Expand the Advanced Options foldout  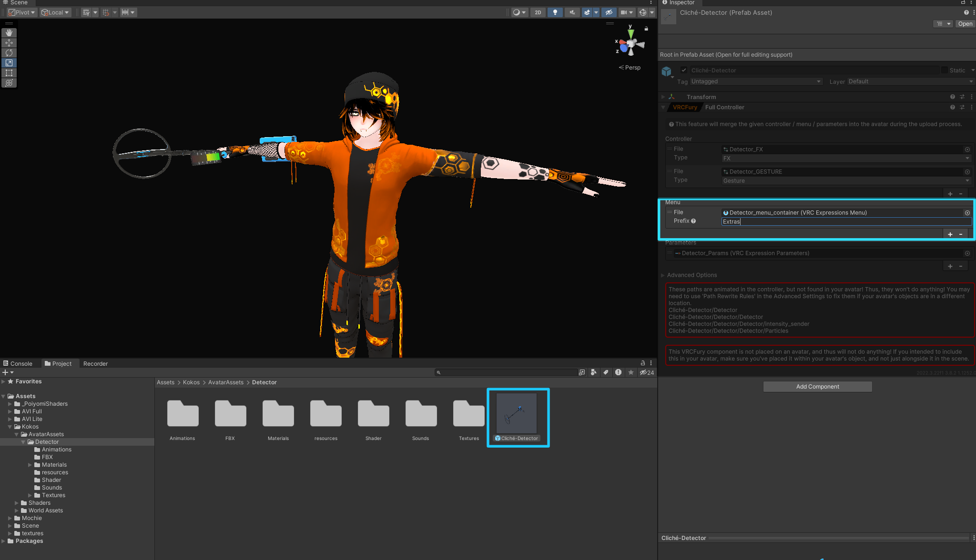tap(663, 275)
